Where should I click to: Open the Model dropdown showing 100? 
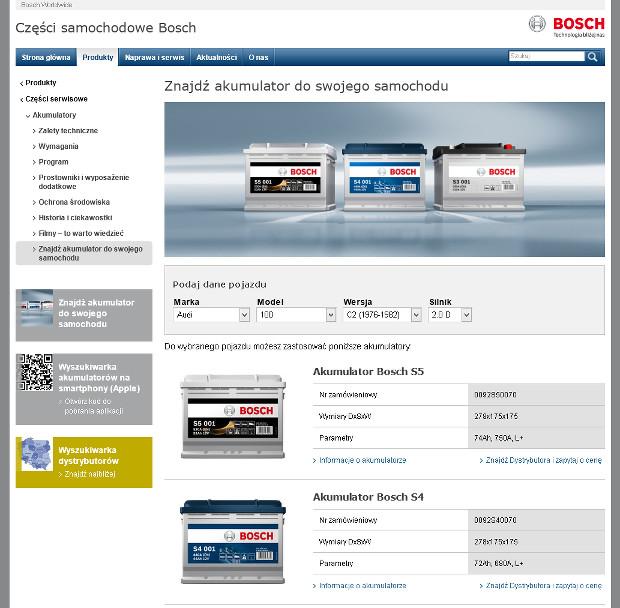tap(296, 315)
